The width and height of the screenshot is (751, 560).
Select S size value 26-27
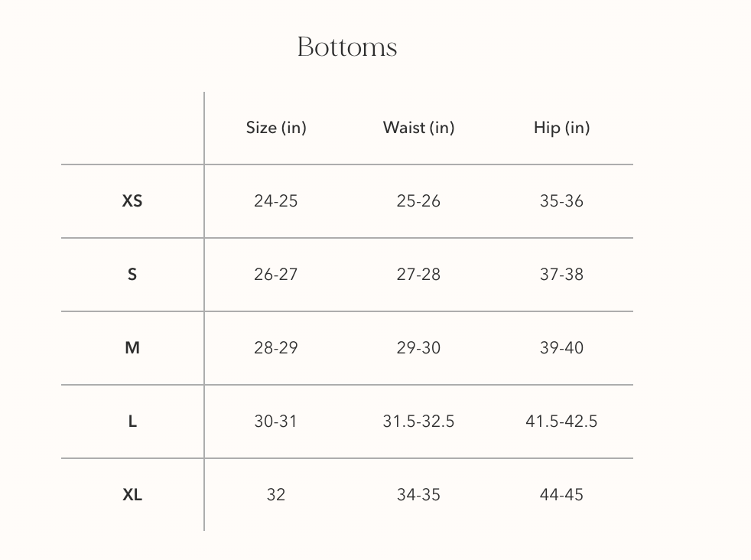pyautogui.click(x=276, y=275)
